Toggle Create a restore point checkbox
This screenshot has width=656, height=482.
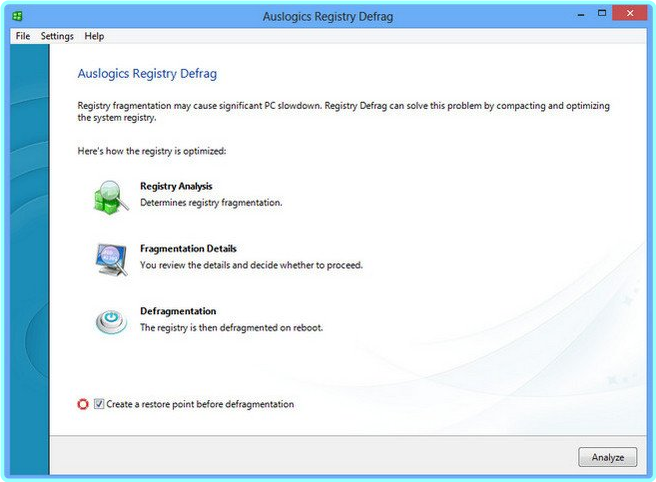tap(99, 404)
